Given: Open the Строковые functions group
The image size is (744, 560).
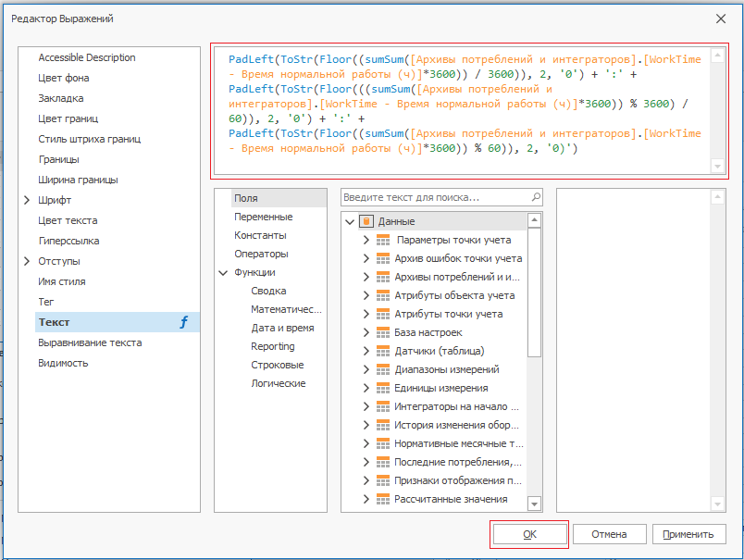Looking at the screenshot, I should click(x=277, y=365).
